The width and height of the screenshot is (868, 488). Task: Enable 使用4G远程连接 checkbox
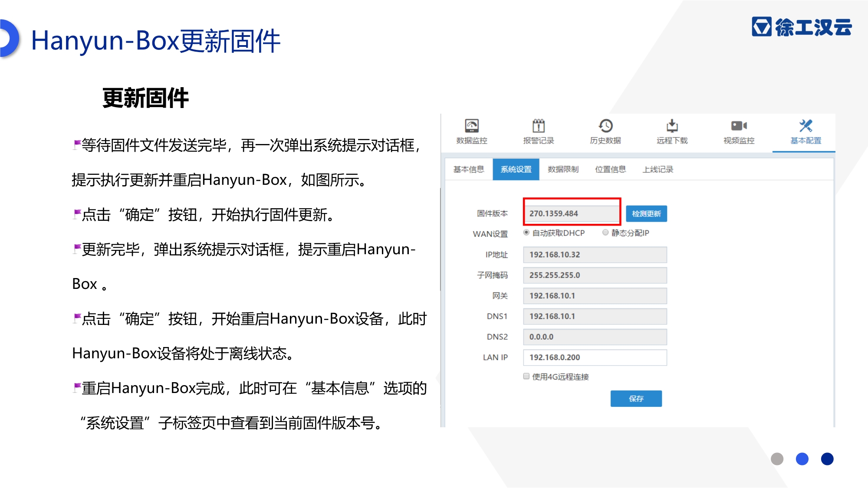pyautogui.click(x=526, y=376)
